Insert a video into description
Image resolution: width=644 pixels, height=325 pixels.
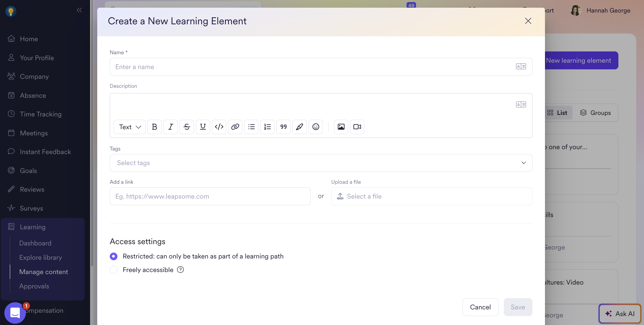click(357, 127)
